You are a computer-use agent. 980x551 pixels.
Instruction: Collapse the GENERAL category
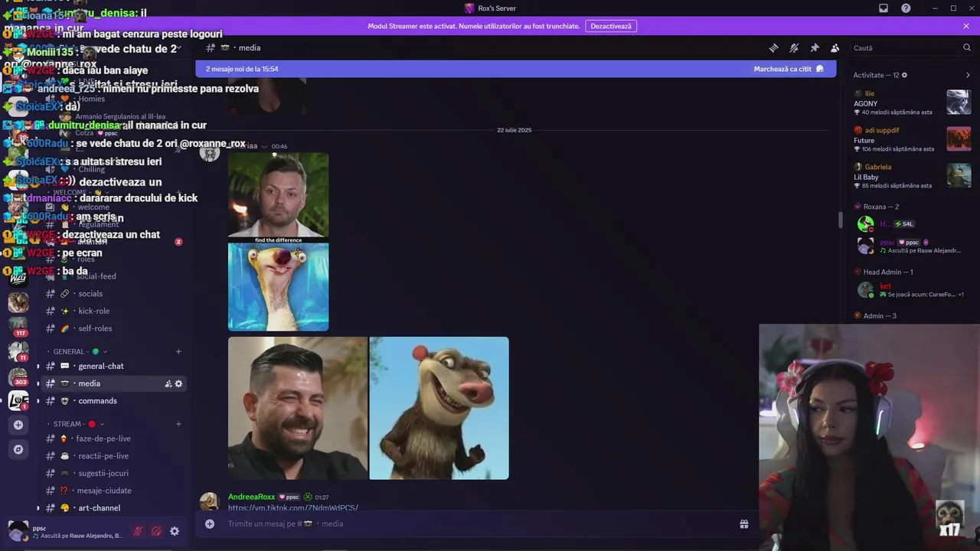point(80,351)
